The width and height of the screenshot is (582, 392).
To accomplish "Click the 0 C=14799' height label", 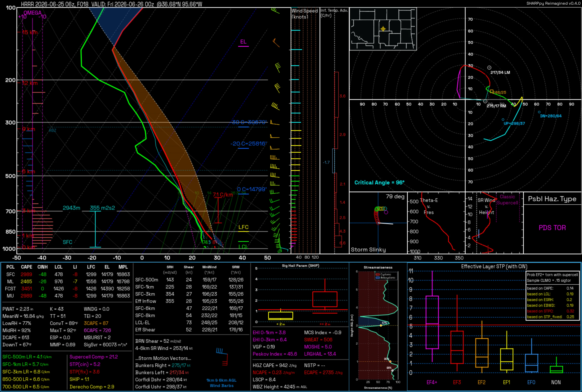I will tap(252, 189).
